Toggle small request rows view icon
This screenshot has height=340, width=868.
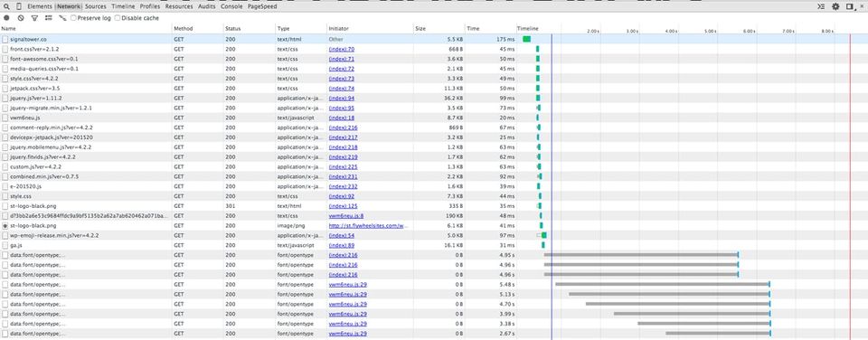(49, 18)
